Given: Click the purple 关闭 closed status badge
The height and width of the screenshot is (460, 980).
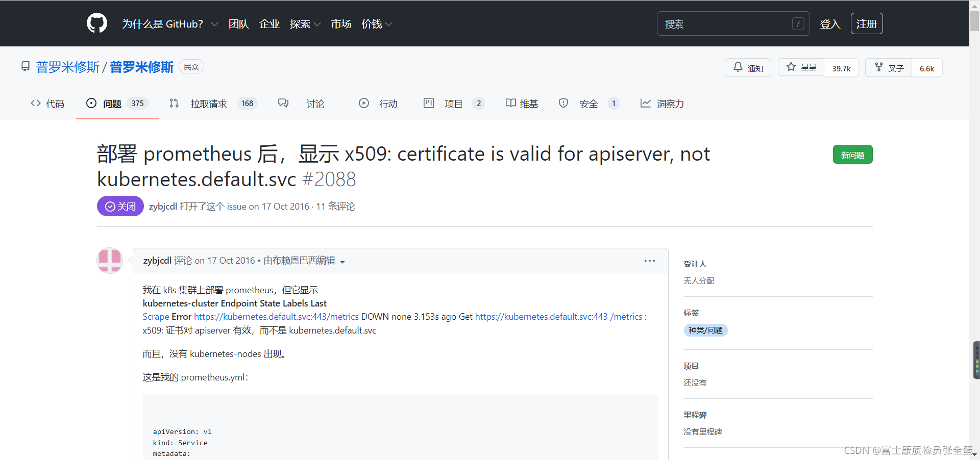Looking at the screenshot, I should 120,206.
